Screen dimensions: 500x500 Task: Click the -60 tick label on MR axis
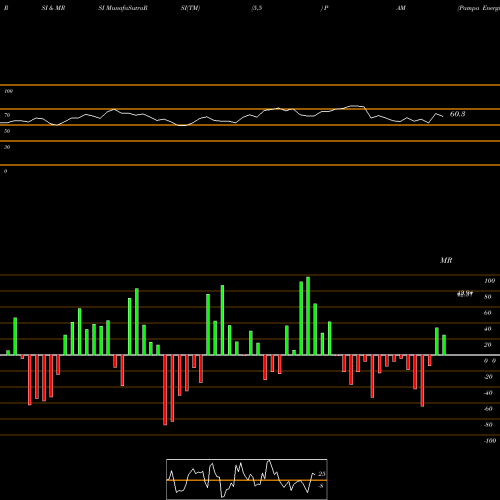point(488,409)
